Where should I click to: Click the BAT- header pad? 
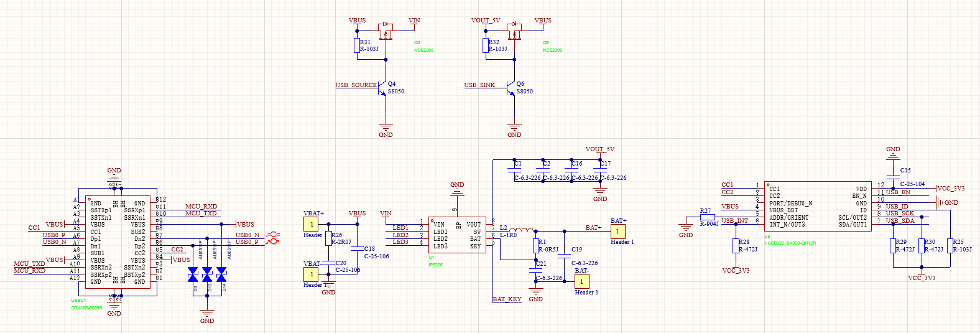[x=581, y=281]
